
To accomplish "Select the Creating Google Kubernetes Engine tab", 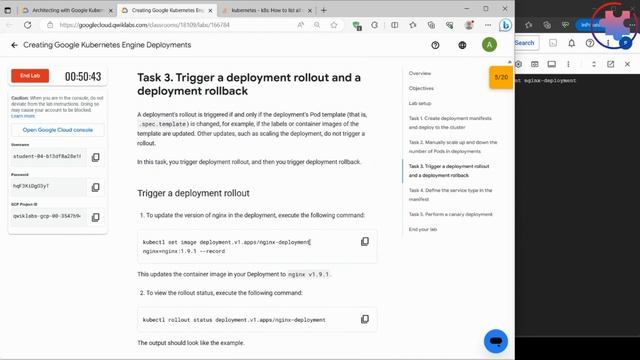I will click(167, 10).
